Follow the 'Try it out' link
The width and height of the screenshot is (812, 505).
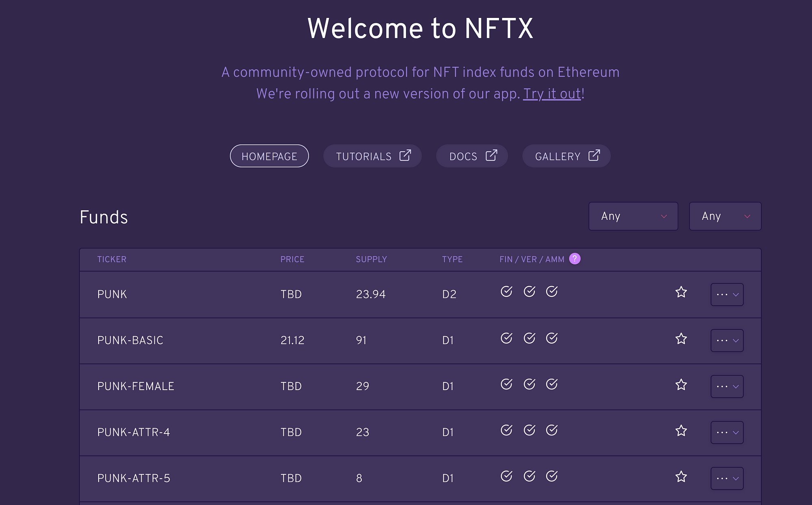click(552, 94)
